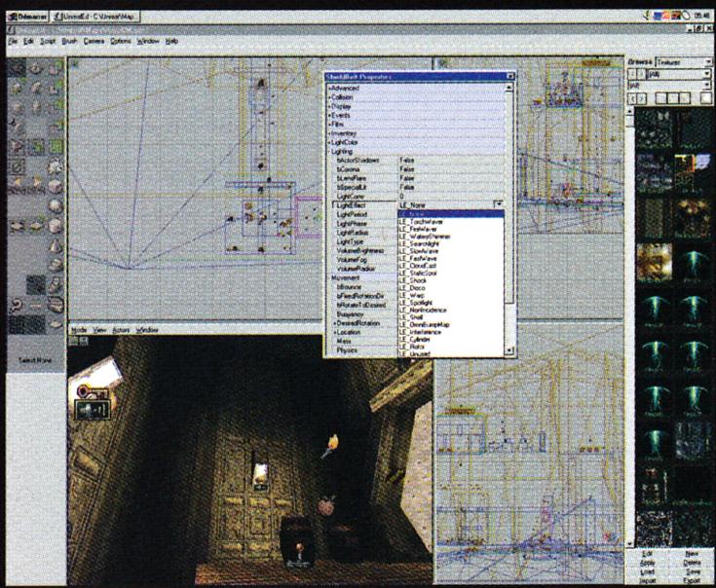The width and height of the screenshot is (716, 588).
Task: Open the Camera menu
Action: pos(94,41)
